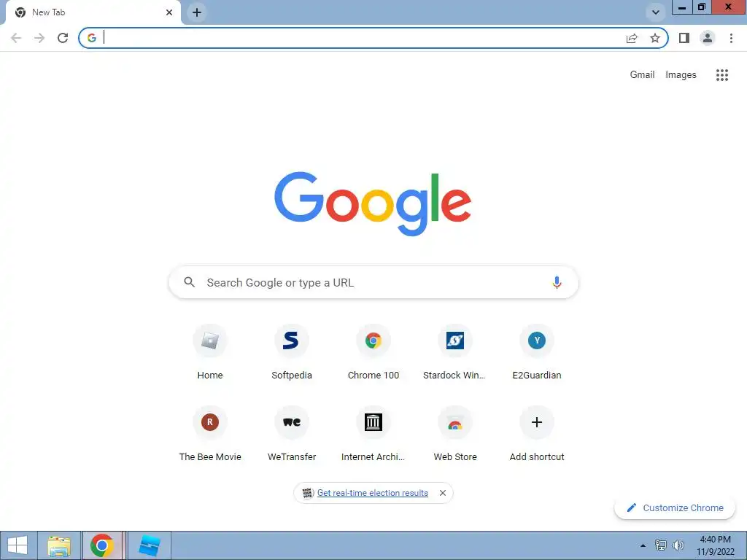
Task: Click the Chrome taskbar icon
Action: point(102,545)
